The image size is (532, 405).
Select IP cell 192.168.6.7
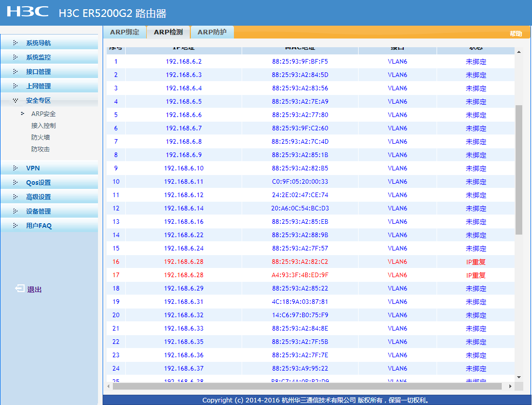184,128
